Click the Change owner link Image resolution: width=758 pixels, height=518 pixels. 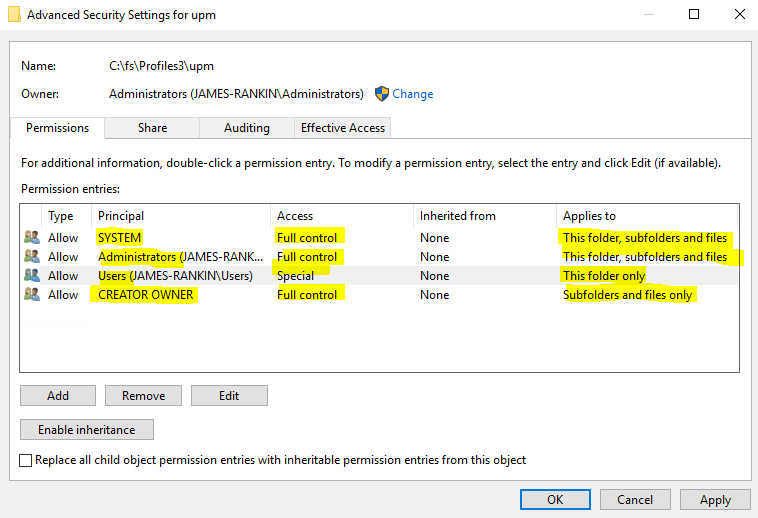(412, 94)
